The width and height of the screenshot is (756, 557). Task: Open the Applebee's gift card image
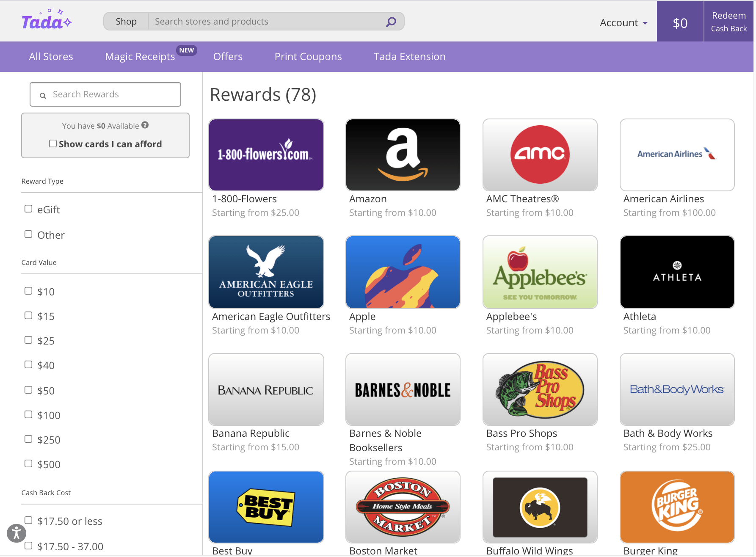pyautogui.click(x=540, y=272)
